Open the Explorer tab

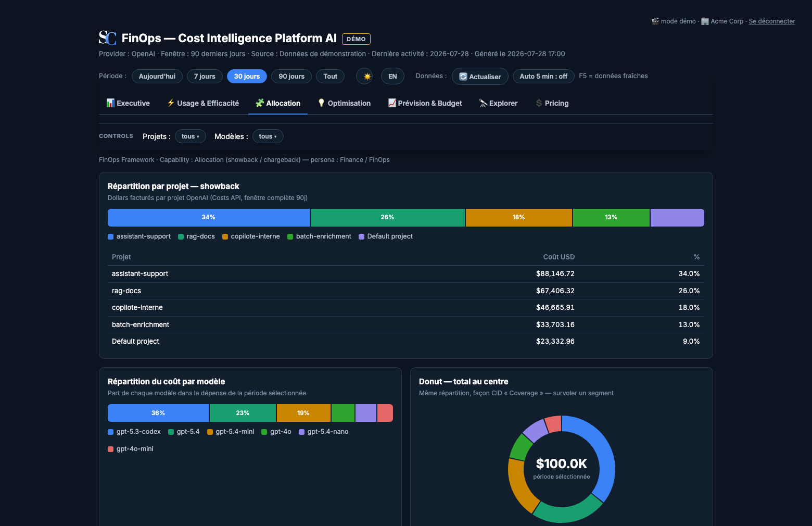click(x=498, y=103)
